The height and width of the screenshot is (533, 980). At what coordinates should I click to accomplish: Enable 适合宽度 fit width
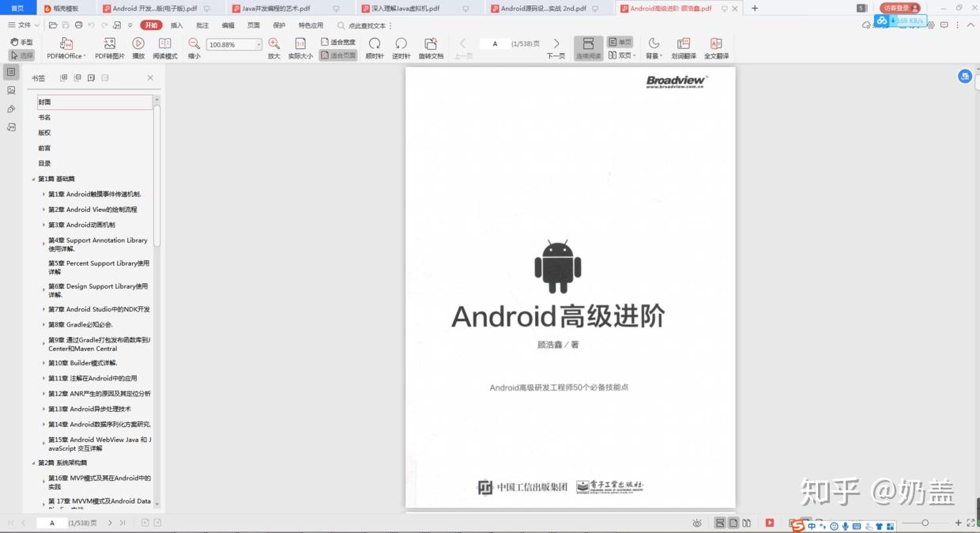point(338,42)
